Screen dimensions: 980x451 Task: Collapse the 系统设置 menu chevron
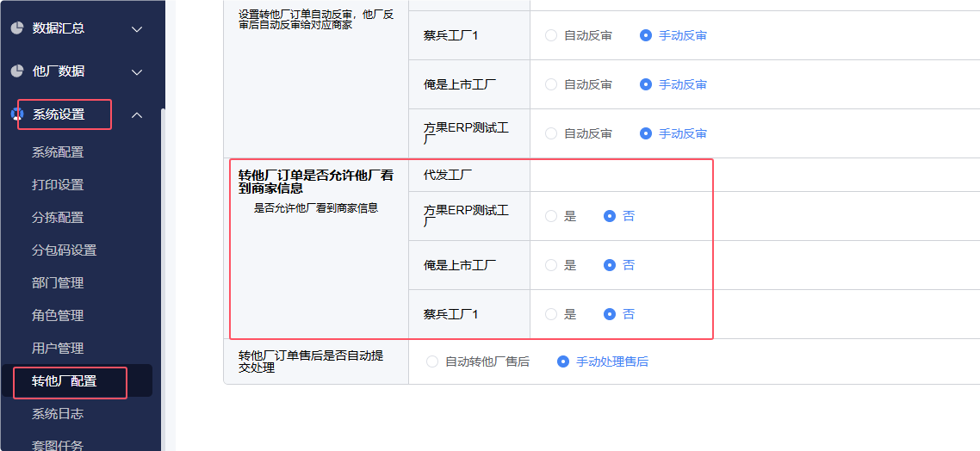coord(137,115)
